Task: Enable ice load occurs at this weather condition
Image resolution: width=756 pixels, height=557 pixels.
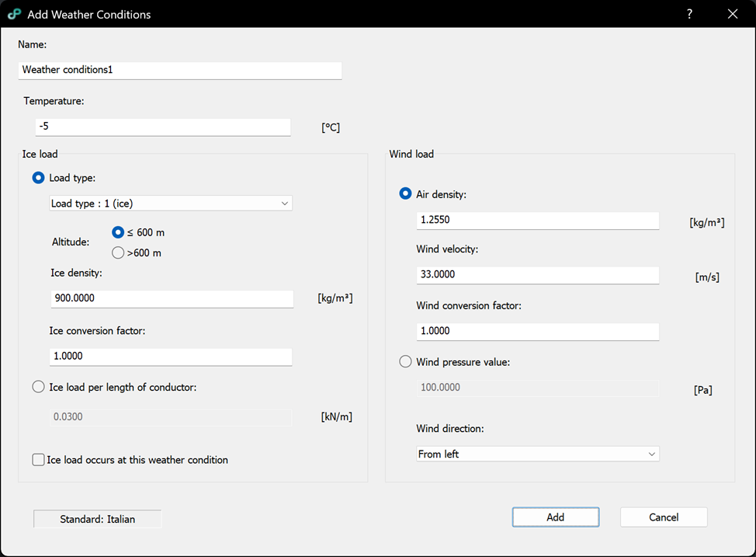Action: (x=39, y=460)
